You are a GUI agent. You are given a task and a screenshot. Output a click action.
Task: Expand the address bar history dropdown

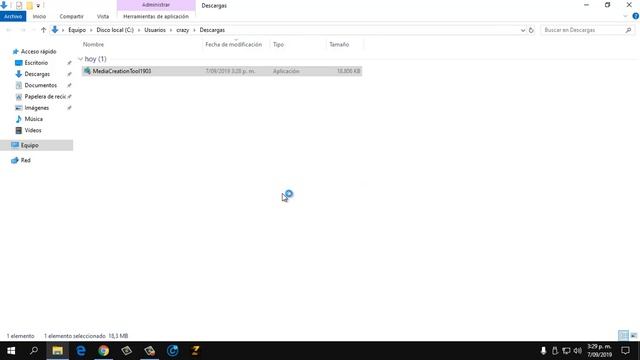(x=522, y=30)
